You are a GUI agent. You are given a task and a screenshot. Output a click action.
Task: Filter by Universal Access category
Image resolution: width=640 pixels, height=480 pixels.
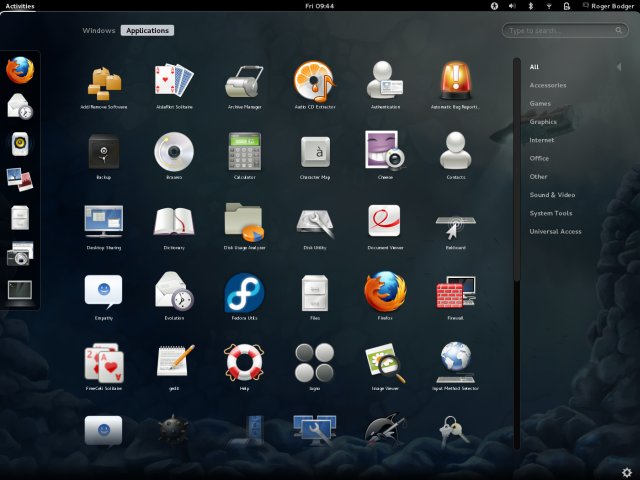(x=555, y=231)
